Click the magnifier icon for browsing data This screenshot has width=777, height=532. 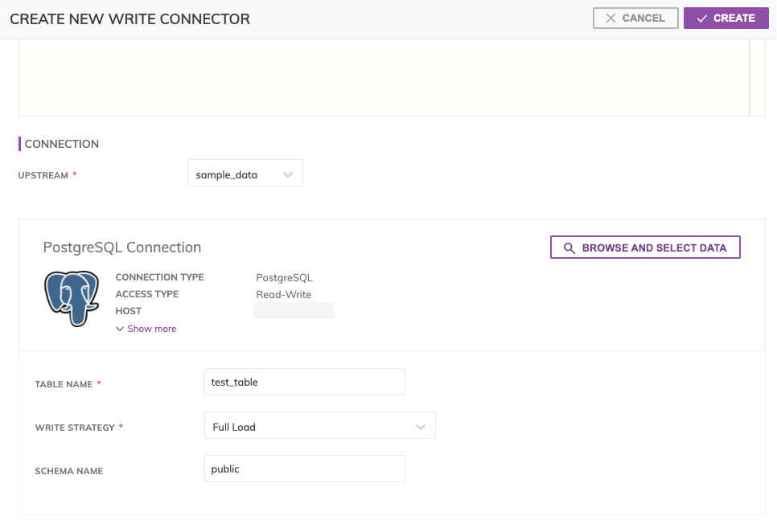click(x=569, y=248)
